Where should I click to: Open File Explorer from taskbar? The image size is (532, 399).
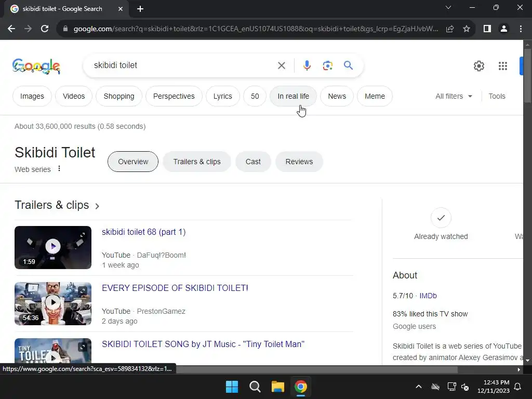tap(277, 387)
